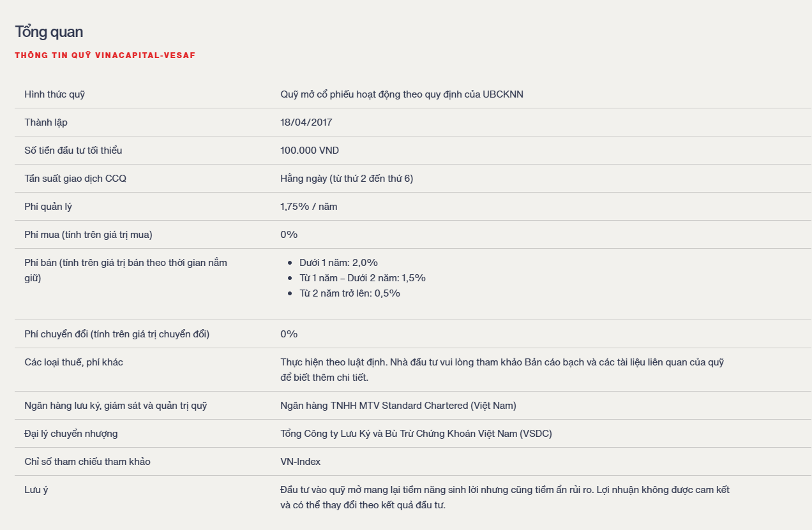Image resolution: width=812 pixels, height=530 pixels.
Task: Click the "Hằng ngày (từ thứ 2 đến thứ 6)" value
Action: pyautogui.click(x=347, y=179)
